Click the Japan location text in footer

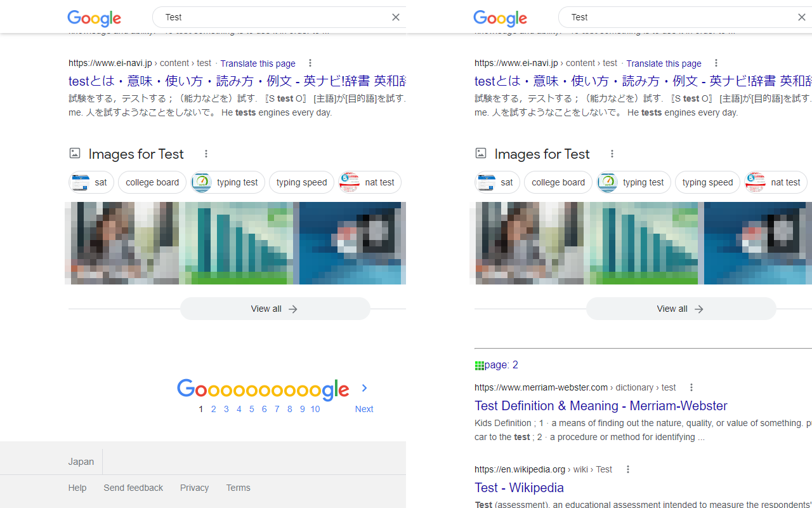pyautogui.click(x=81, y=462)
